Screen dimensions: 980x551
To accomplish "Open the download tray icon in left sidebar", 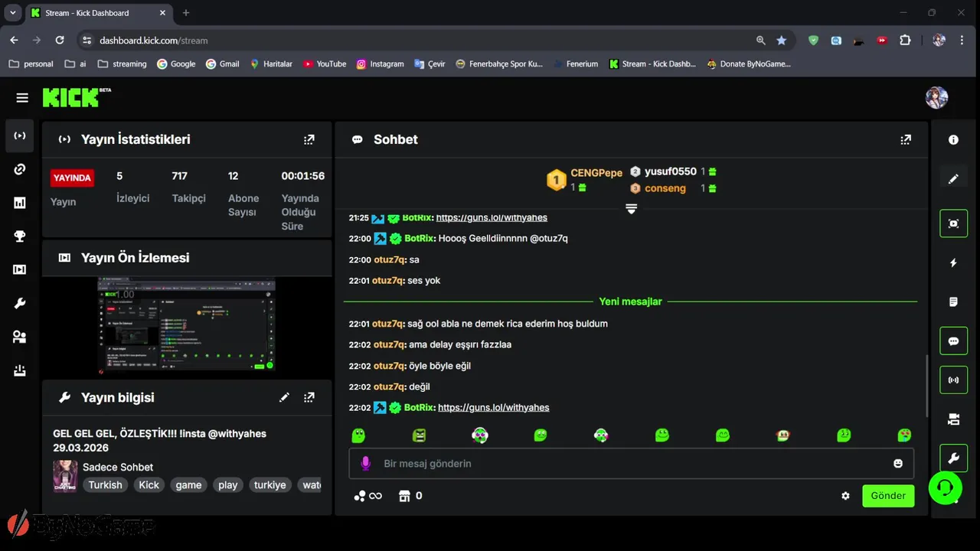I will tap(20, 370).
